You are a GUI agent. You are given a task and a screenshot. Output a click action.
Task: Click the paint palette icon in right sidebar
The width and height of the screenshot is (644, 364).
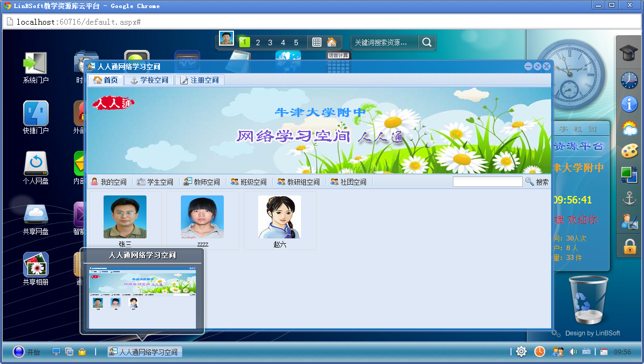click(x=629, y=151)
